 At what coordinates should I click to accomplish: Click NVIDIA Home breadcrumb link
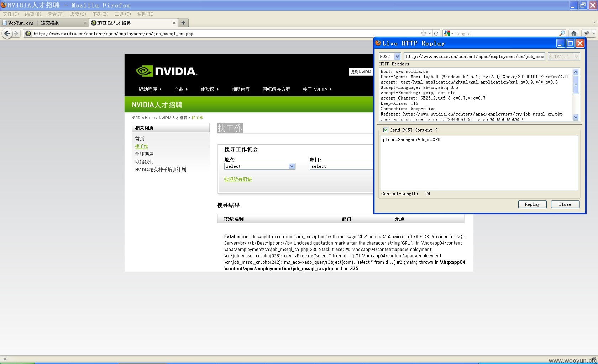(x=143, y=118)
